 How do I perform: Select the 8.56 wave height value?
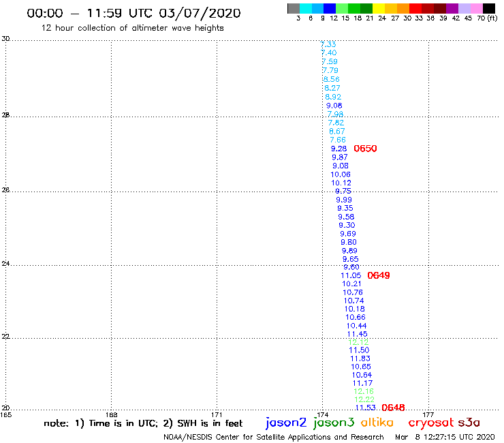point(332,79)
